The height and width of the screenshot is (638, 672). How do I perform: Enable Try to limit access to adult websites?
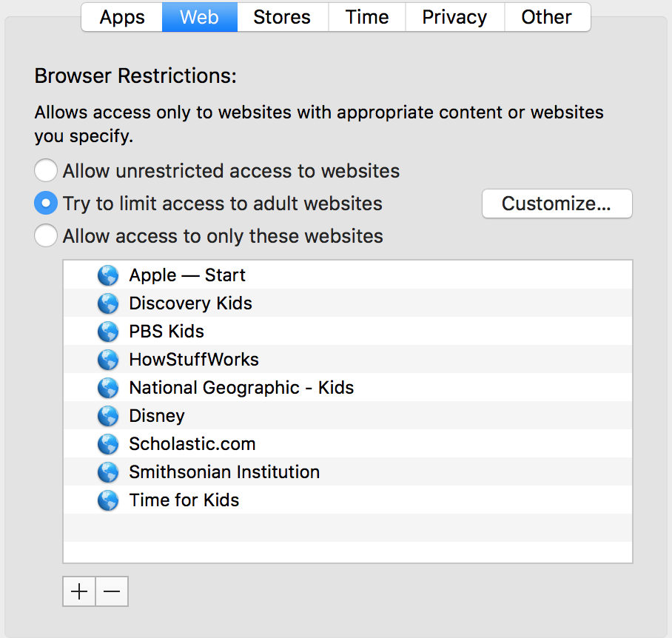point(45,203)
